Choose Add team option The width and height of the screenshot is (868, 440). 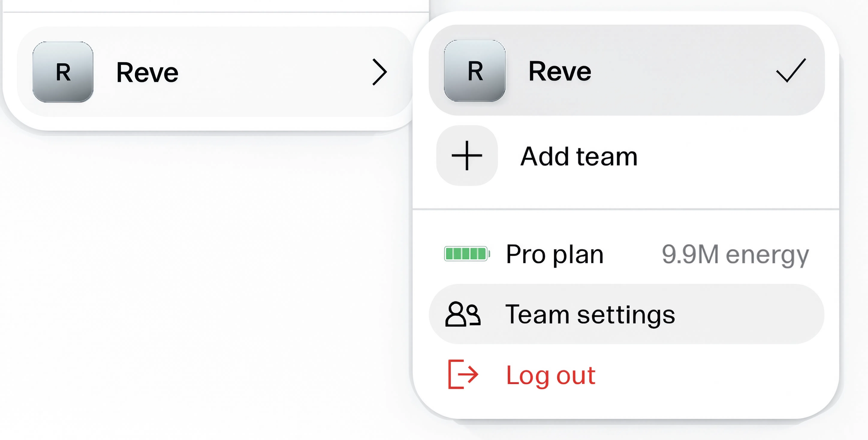[626, 156]
